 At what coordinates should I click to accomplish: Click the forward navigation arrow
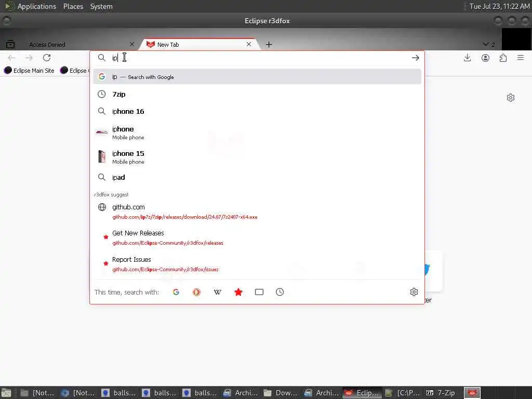(x=29, y=58)
